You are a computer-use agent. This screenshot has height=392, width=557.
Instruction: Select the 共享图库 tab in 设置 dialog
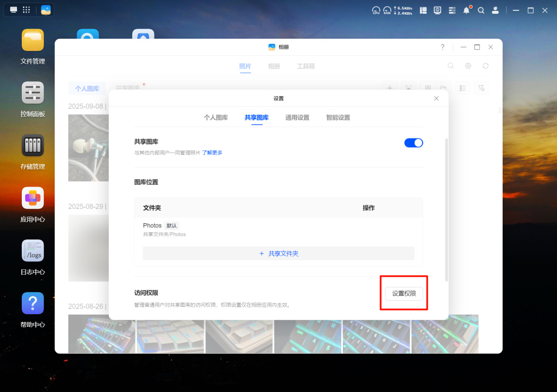pos(257,117)
